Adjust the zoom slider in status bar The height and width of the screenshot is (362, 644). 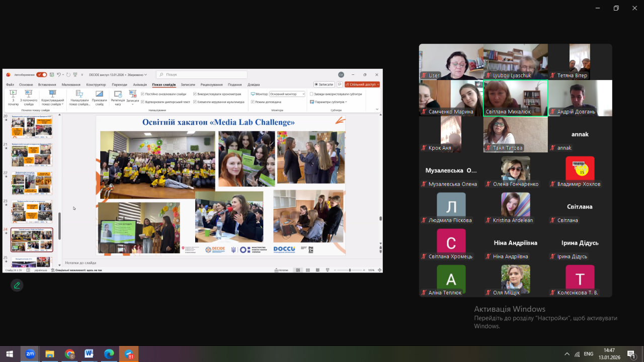coord(350,270)
